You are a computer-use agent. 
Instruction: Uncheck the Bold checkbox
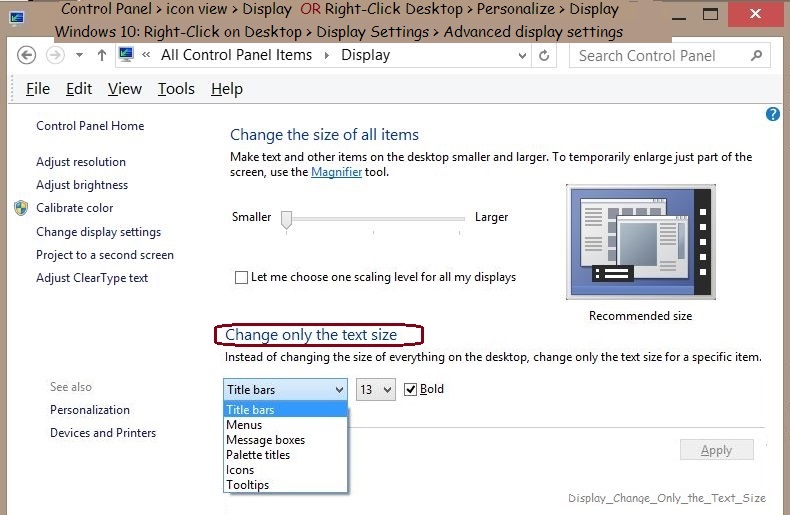point(411,389)
